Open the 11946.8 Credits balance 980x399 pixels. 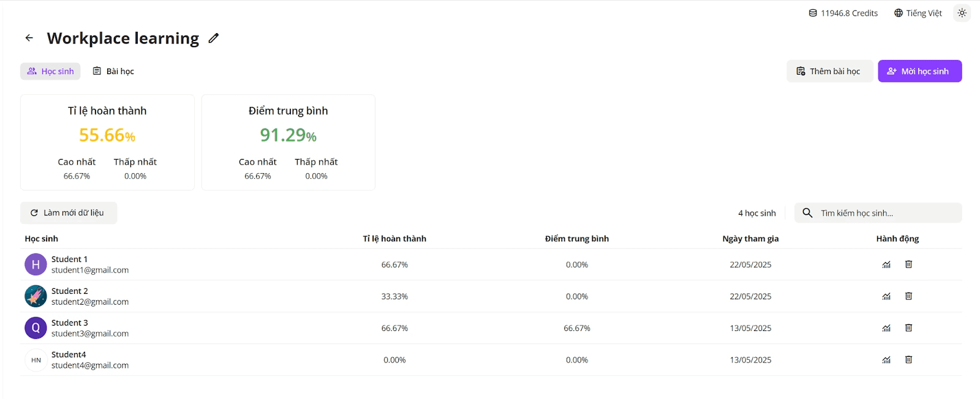click(x=843, y=13)
